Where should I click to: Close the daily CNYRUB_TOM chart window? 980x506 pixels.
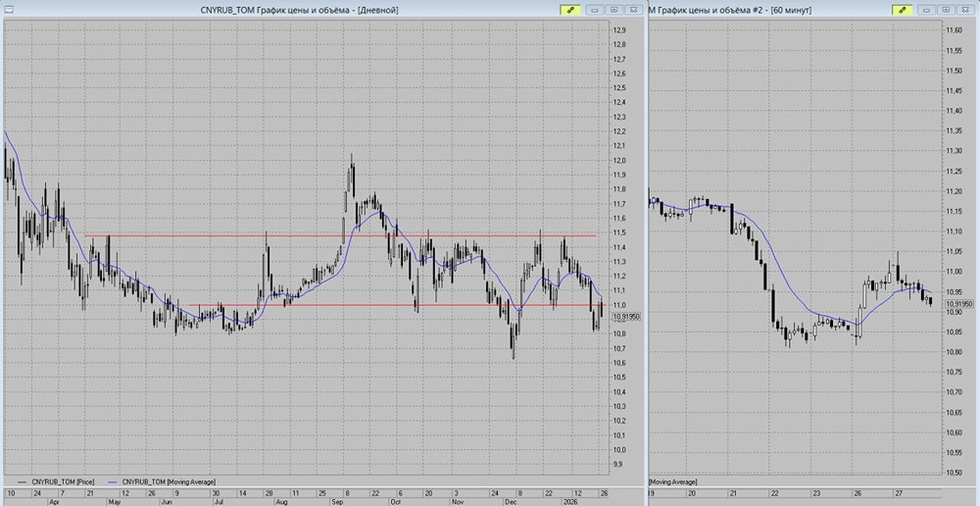pos(633,9)
